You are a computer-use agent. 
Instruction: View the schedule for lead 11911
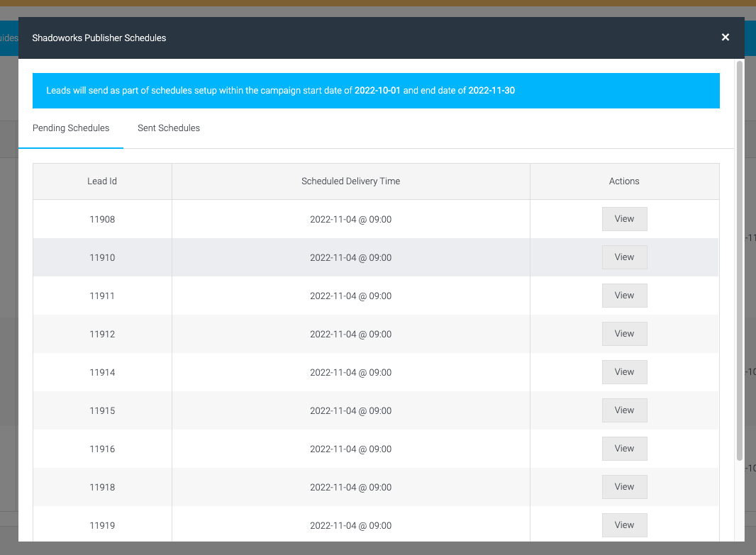(x=624, y=296)
